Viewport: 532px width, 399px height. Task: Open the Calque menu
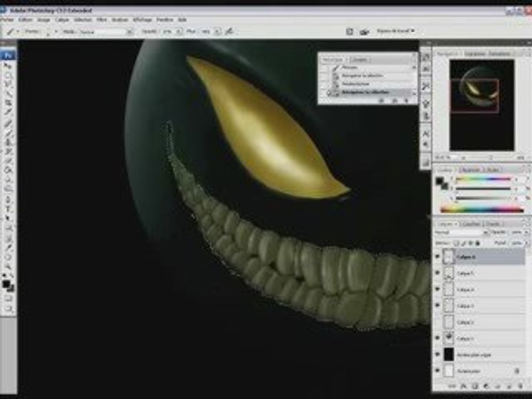click(x=62, y=20)
